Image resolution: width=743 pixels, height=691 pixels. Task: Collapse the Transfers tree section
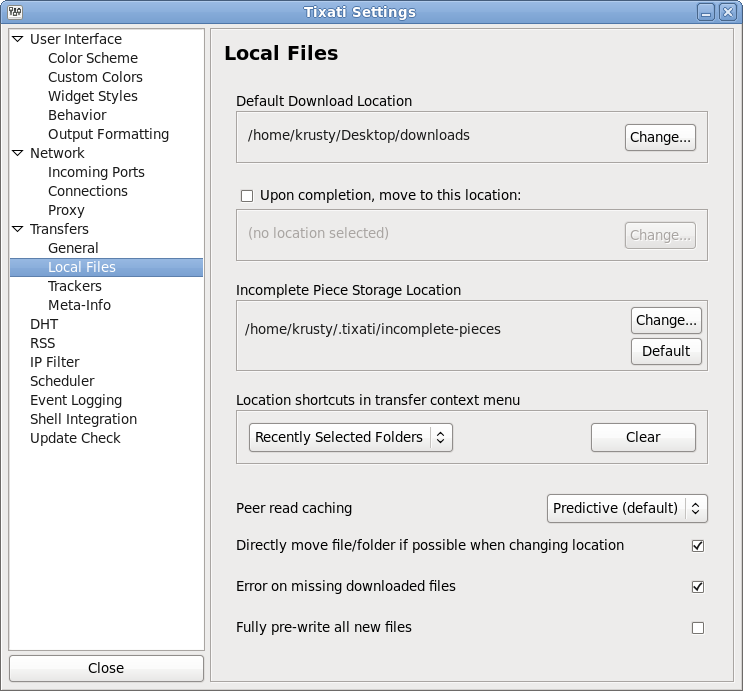(18, 229)
